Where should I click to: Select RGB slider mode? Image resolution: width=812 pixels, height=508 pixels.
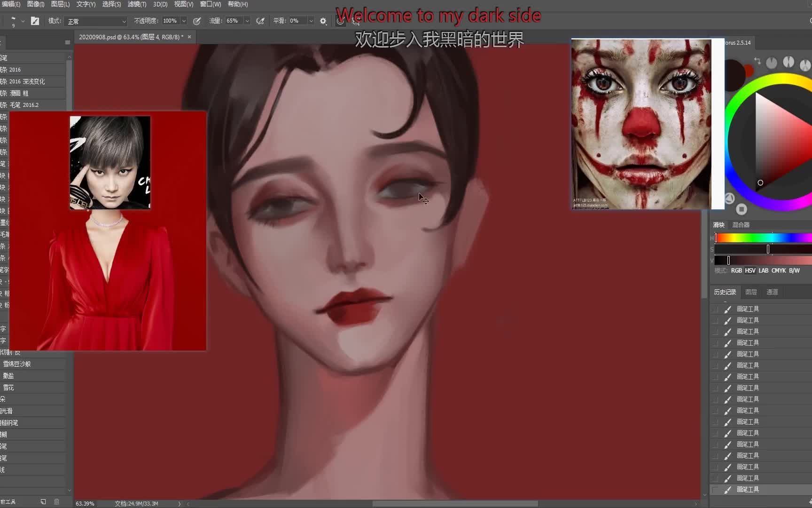click(736, 270)
